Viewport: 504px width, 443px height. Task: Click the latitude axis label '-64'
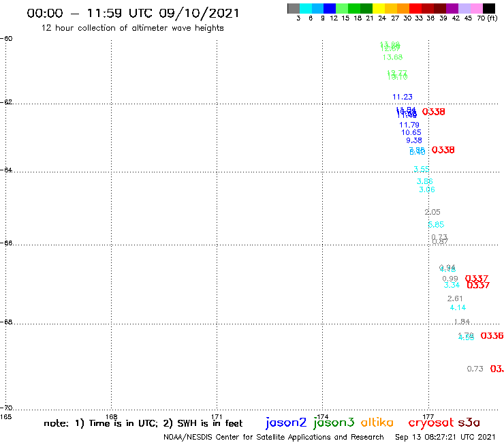pos(6,170)
